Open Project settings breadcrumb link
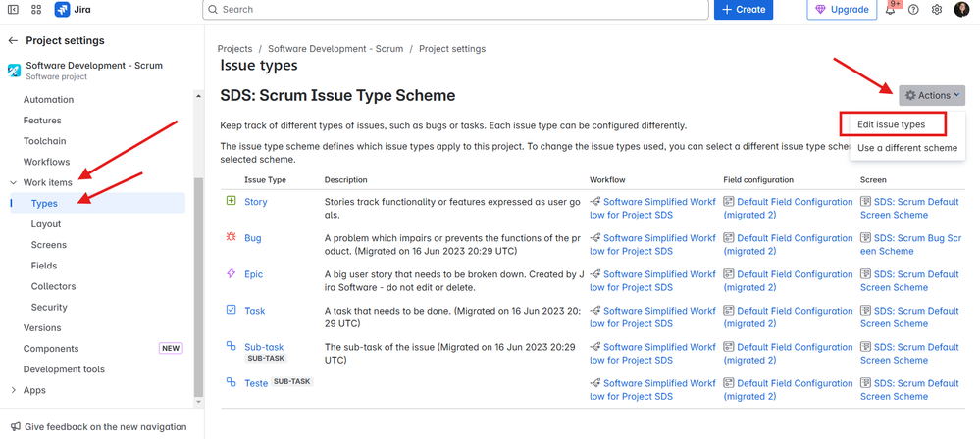The image size is (980, 439). pyautogui.click(x=452, y=49)
